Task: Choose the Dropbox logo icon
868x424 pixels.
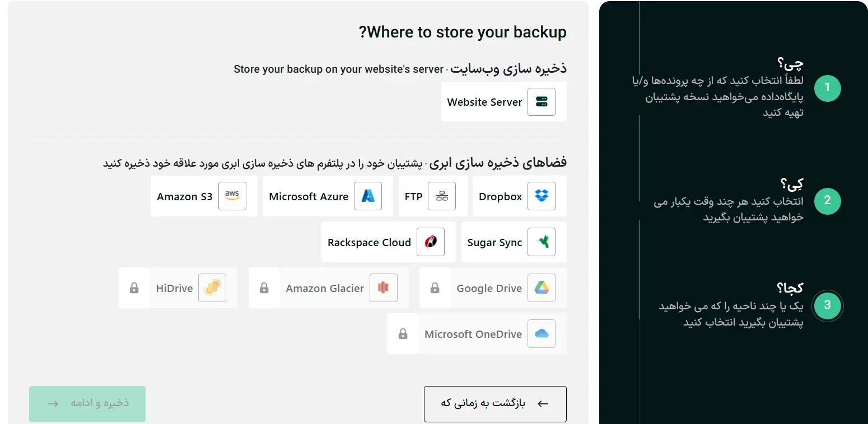Action: point(542,196)
